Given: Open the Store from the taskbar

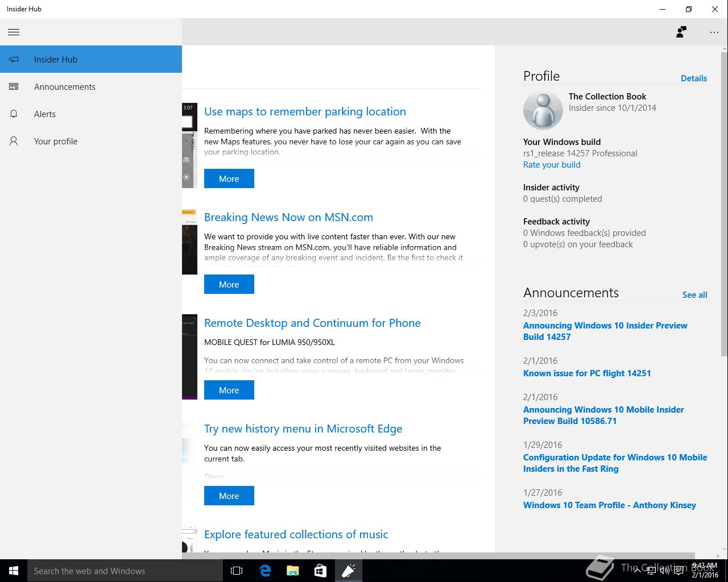Looking at the screenshot, I should (x=320, y=571).
